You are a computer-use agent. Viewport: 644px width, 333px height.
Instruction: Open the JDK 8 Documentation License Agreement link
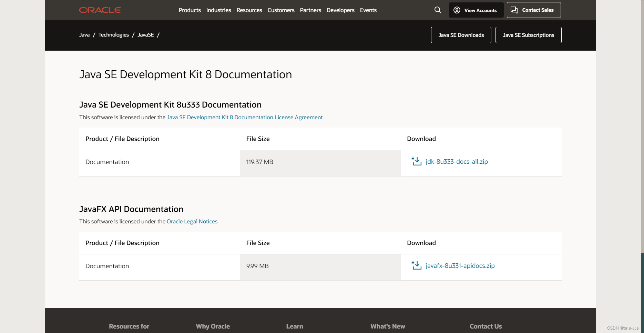(245, 117)
